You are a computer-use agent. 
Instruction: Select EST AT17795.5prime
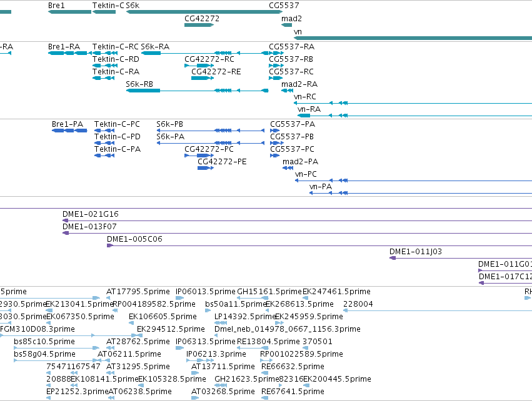click(138, 292)
